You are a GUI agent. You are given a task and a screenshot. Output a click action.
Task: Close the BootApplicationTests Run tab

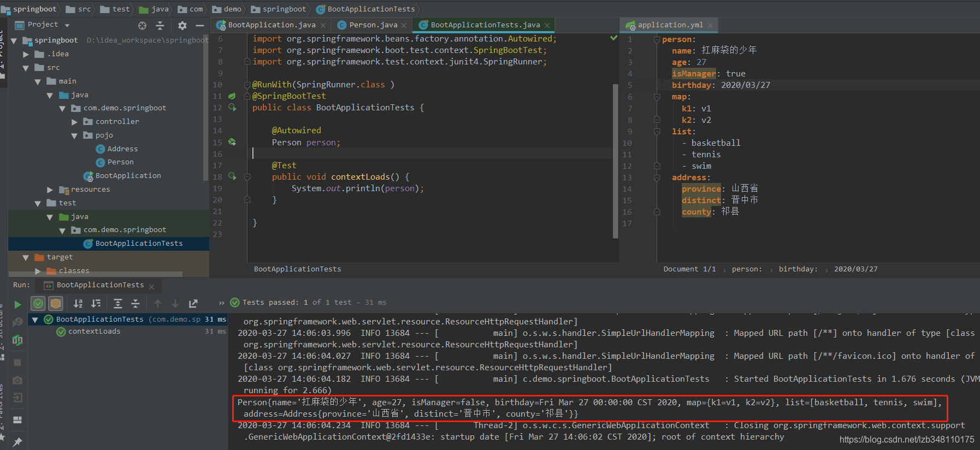click(x=151, y=287)
